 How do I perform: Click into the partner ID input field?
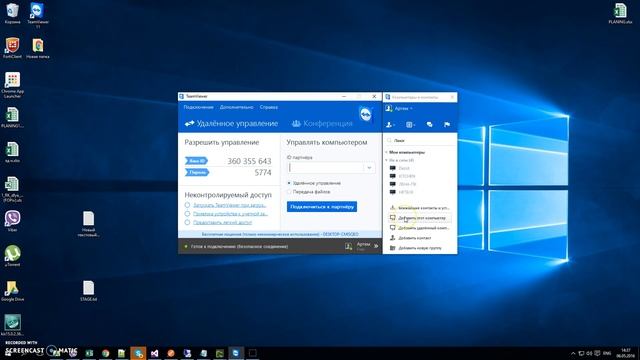click(x=325, y=167)
